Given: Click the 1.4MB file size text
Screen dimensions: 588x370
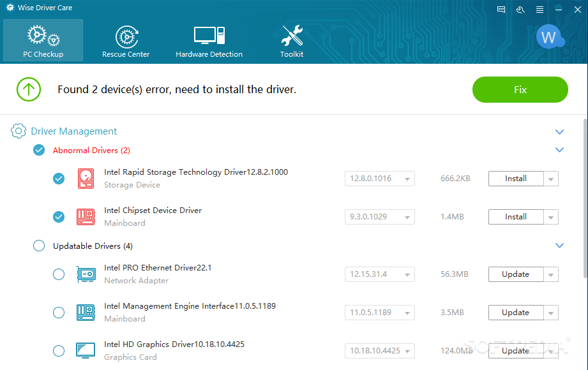Looking at the screenshot, I should tap(452, 217).
